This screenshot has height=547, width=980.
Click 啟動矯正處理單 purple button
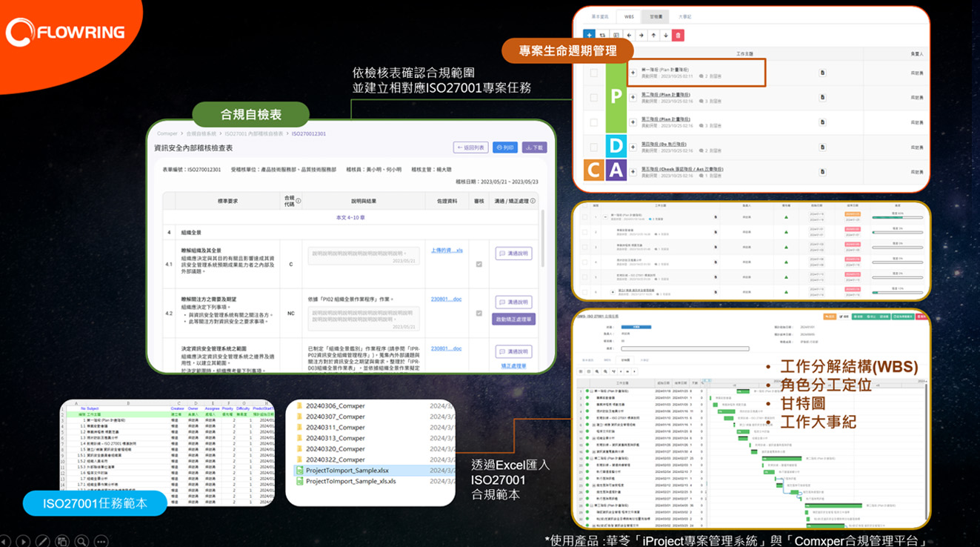(513, 319)
